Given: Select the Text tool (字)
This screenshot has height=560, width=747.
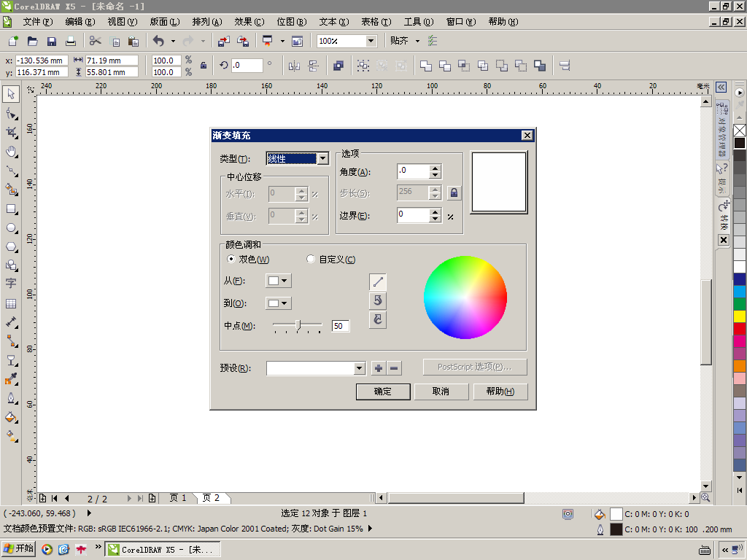Looking at the screenshot, I should coord(11,284).
